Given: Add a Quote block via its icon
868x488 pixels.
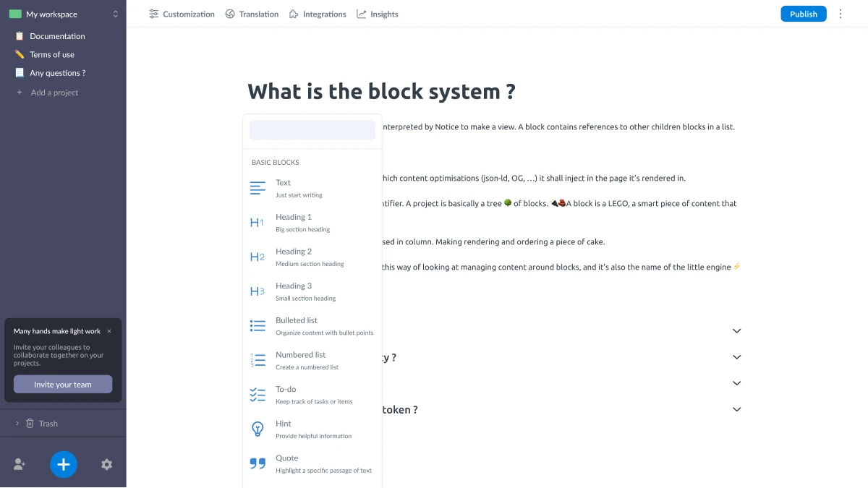Looking at the screenshot, I should tap(258, 463).
